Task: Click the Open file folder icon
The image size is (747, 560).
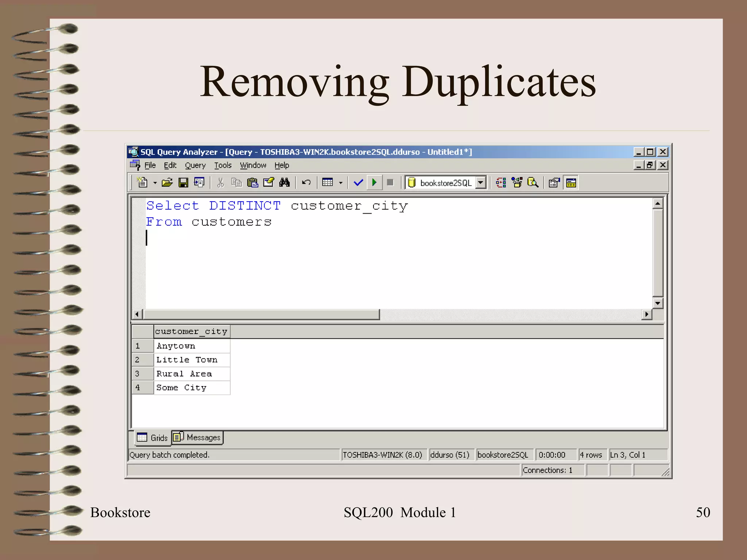Action: (167, 182)
